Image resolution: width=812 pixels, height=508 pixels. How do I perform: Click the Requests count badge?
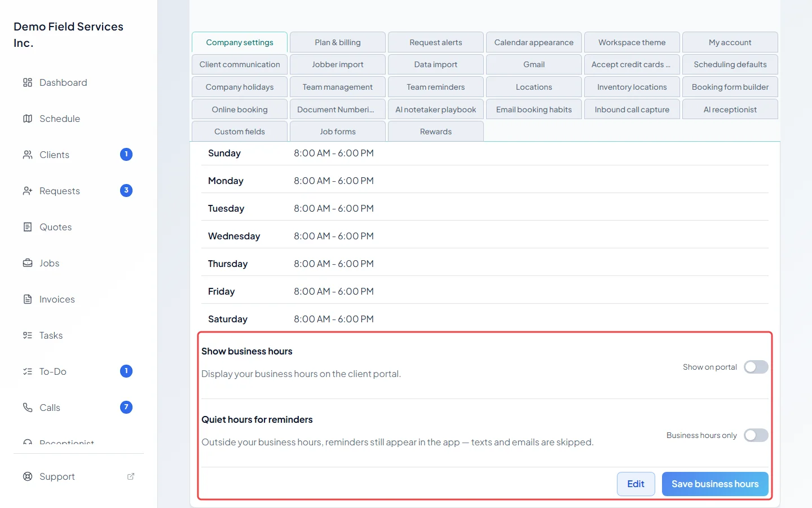click(x=126, y=190)
